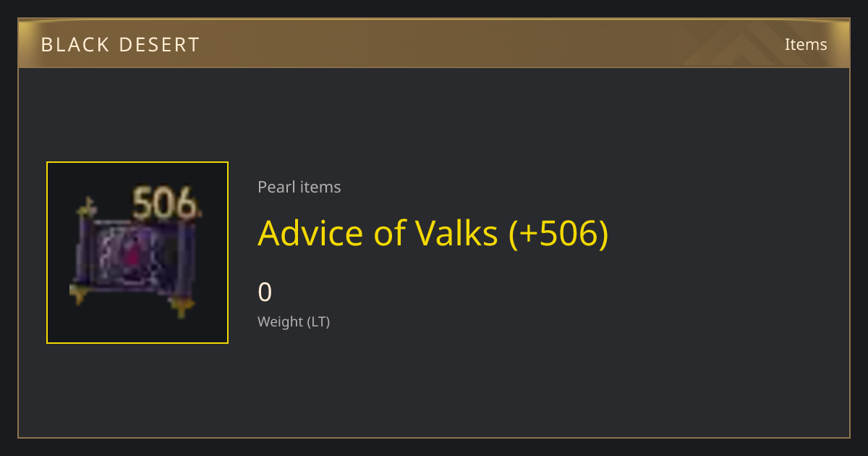Click the weight value 0

click(x=265, y=292)
